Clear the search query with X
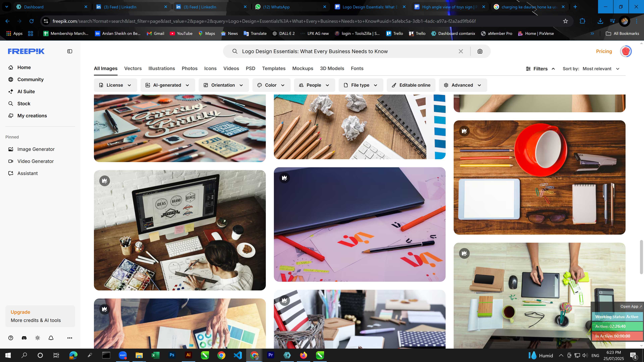 point(461,51)
